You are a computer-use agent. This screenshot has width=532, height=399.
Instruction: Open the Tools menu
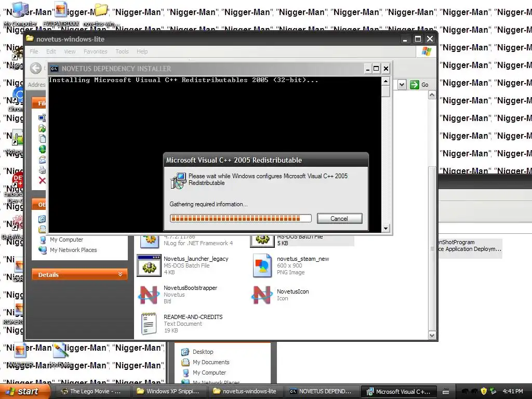click(x=122, y=51)
